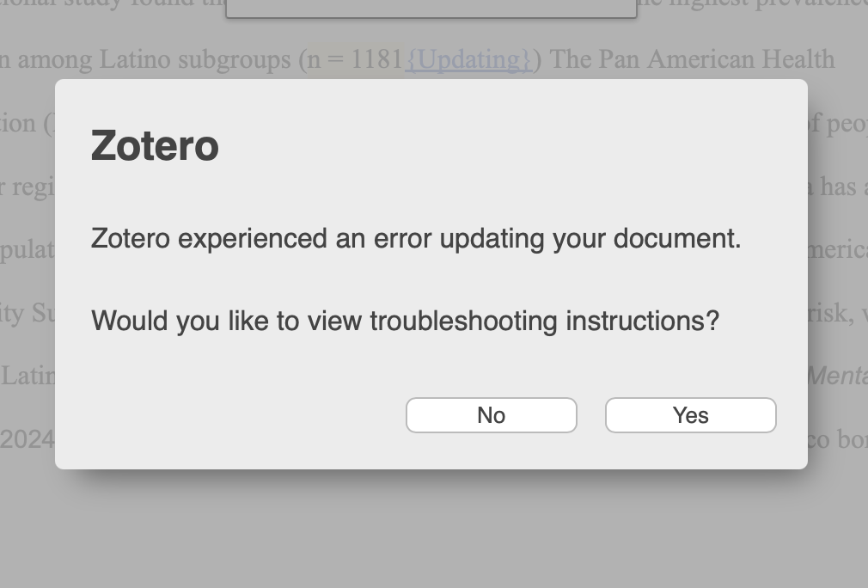Click Yes to view troubleshooting instructions
Screen dimensions: 868x588
[x=690, y=415]
